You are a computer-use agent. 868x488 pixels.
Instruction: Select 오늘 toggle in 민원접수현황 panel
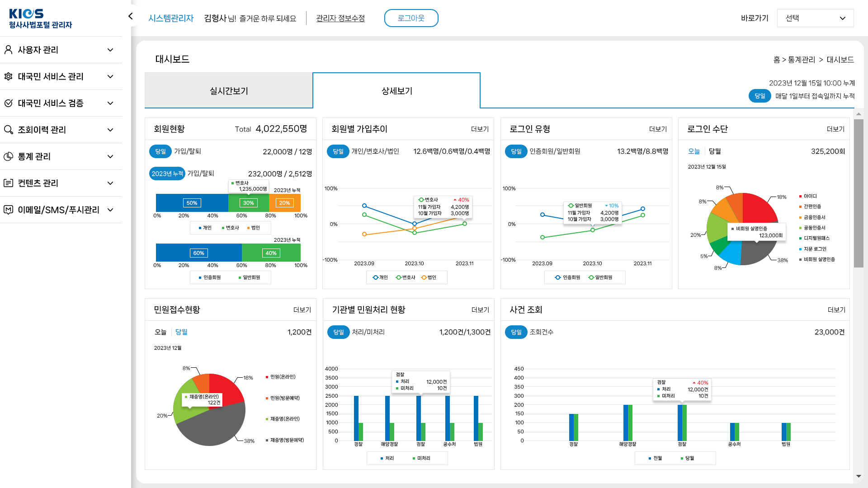160,332
